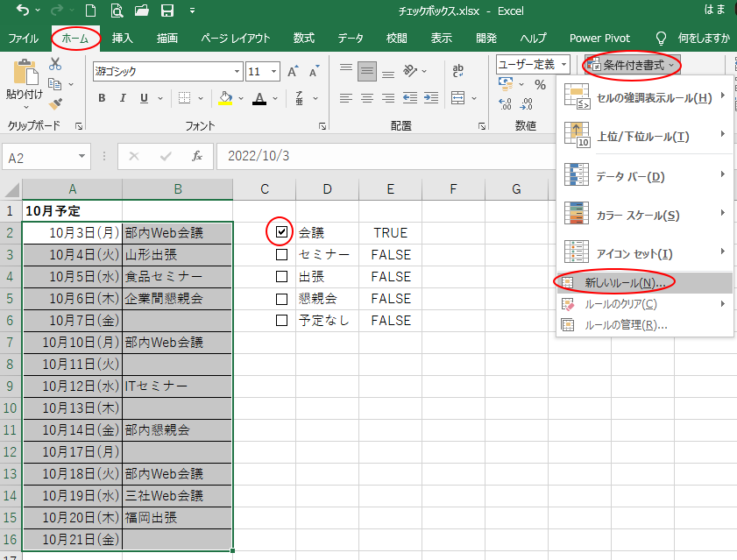Open the underline style dropdown arrow
Image resolution: width=737 pixels, height=560 pixels.
click(x=160, y=98)
